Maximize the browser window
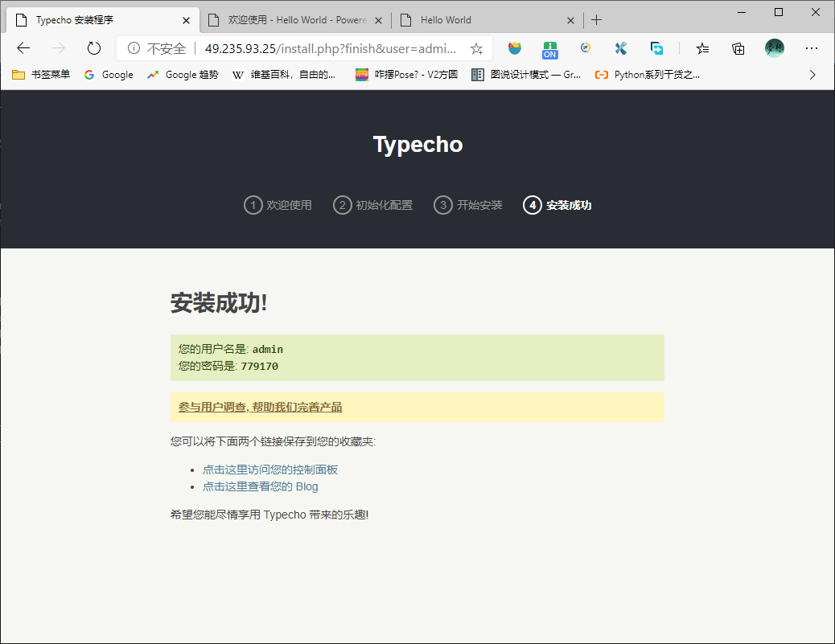Viewport: 835px width, 644px height. pos(779,12)
